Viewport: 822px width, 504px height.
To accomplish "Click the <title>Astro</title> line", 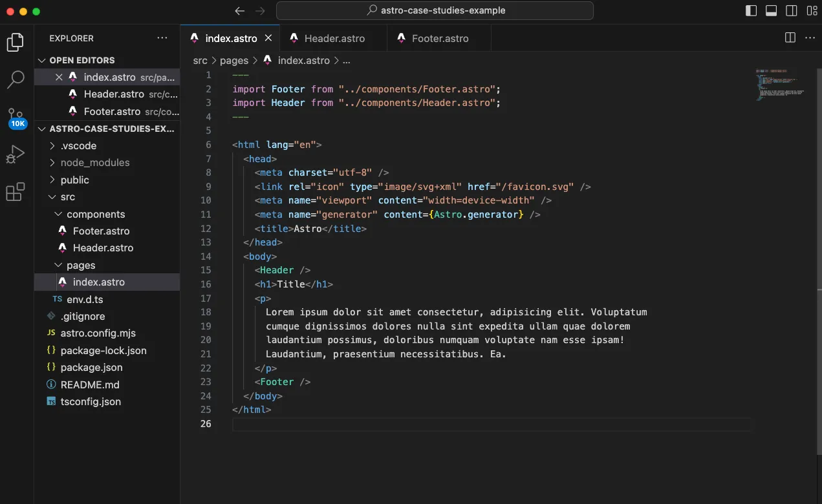I will pos(310,228).
